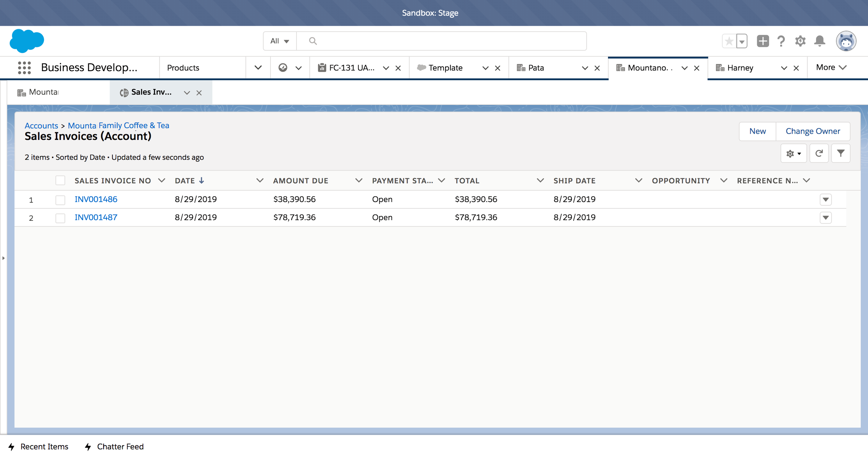The width and height of the screenshot is (868, 459).
Task: Close the FC-131 UA... tab
Action: (x=398, y=68)
